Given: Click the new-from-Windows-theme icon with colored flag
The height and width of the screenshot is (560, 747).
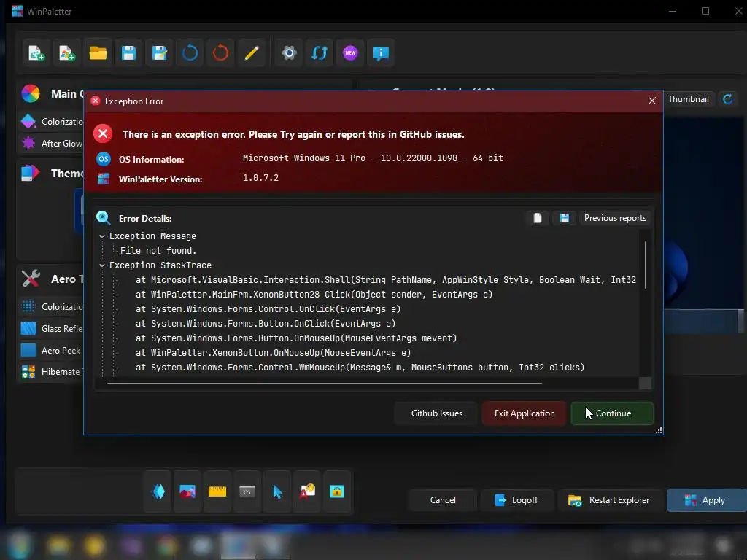Looking at the screenshot, I should point(67,52).
